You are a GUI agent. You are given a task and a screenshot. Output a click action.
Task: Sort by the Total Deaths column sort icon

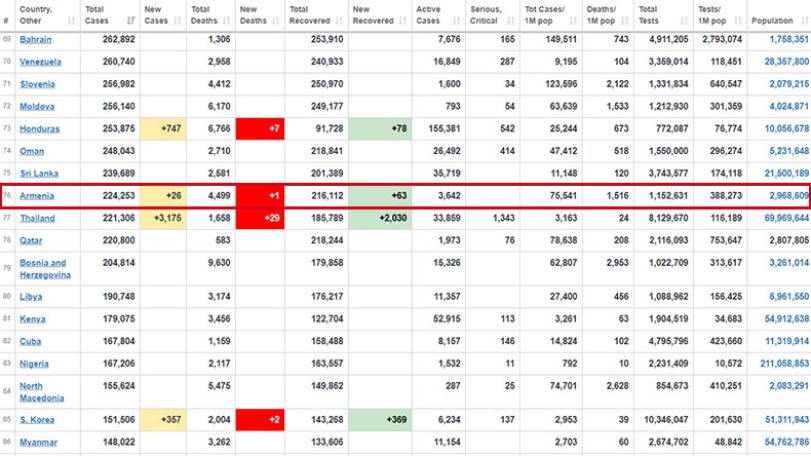tap(226, 21)
